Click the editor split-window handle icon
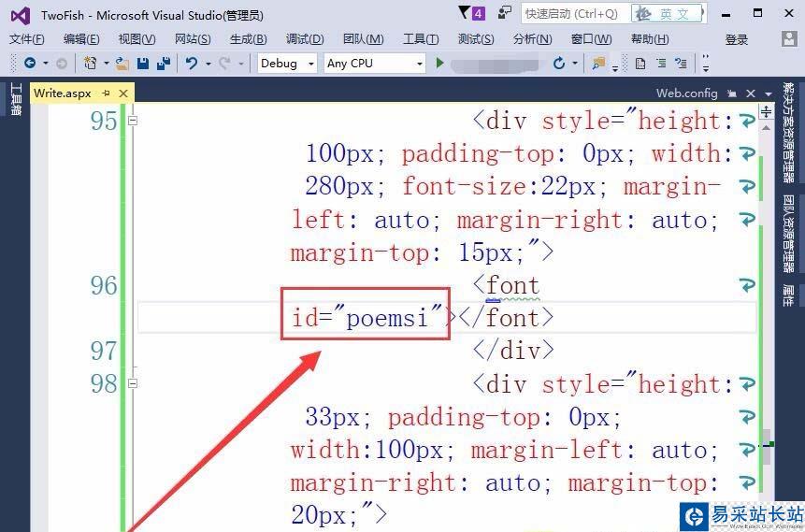This screenshot has width=805, height=532. [766, 111]
